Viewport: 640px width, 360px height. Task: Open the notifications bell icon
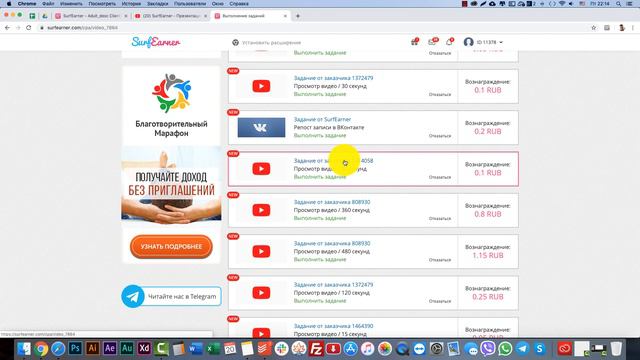tap(449, 42)
